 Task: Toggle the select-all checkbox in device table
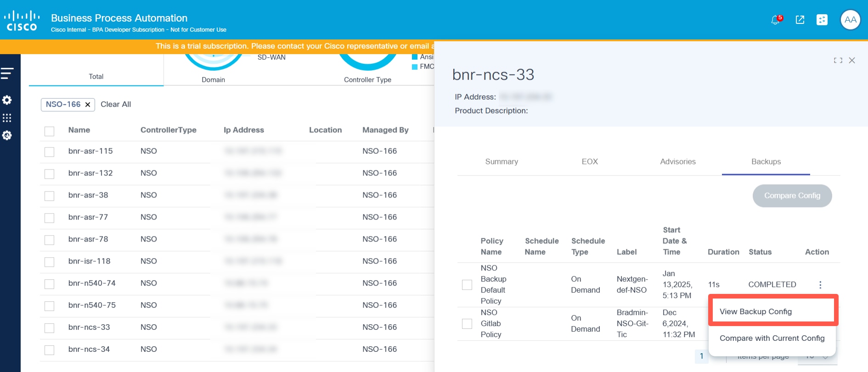49,131
